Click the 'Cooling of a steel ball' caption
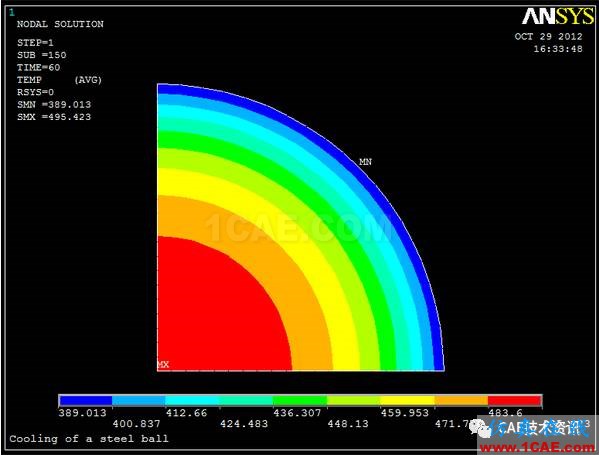 89,439
